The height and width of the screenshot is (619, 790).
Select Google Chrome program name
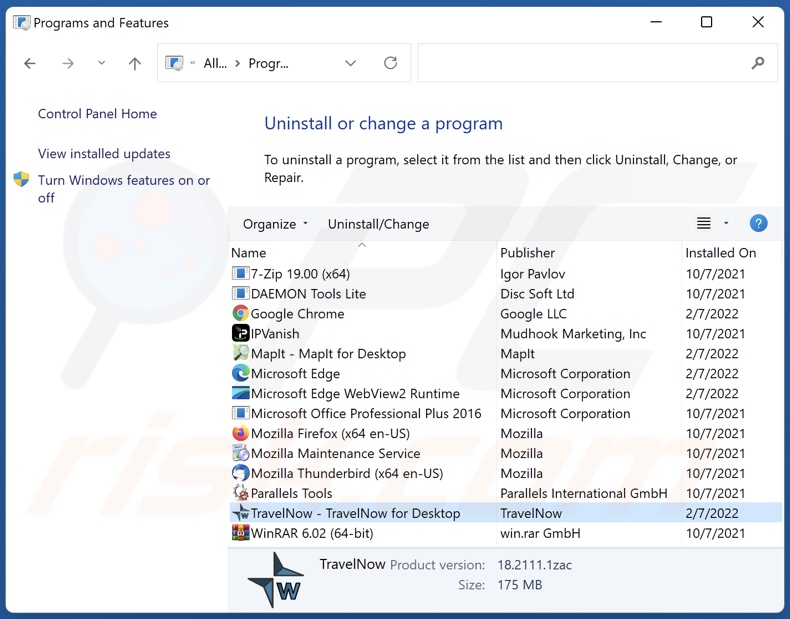pyautogui.click(x=297, y=314)
